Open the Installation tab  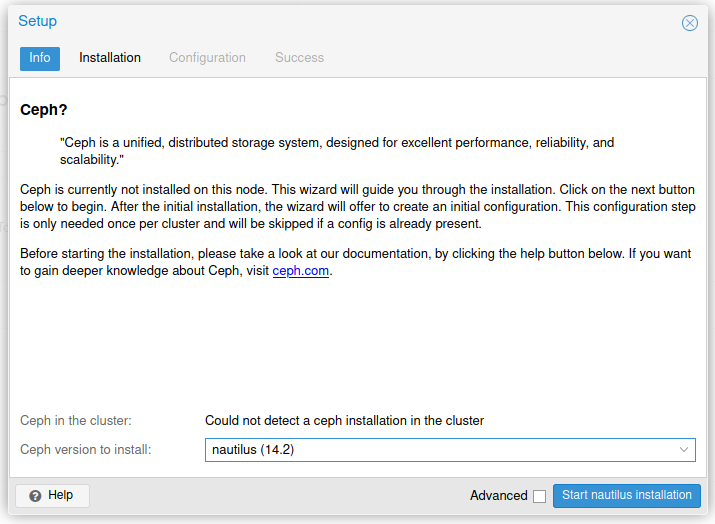[x=110, y=58]
